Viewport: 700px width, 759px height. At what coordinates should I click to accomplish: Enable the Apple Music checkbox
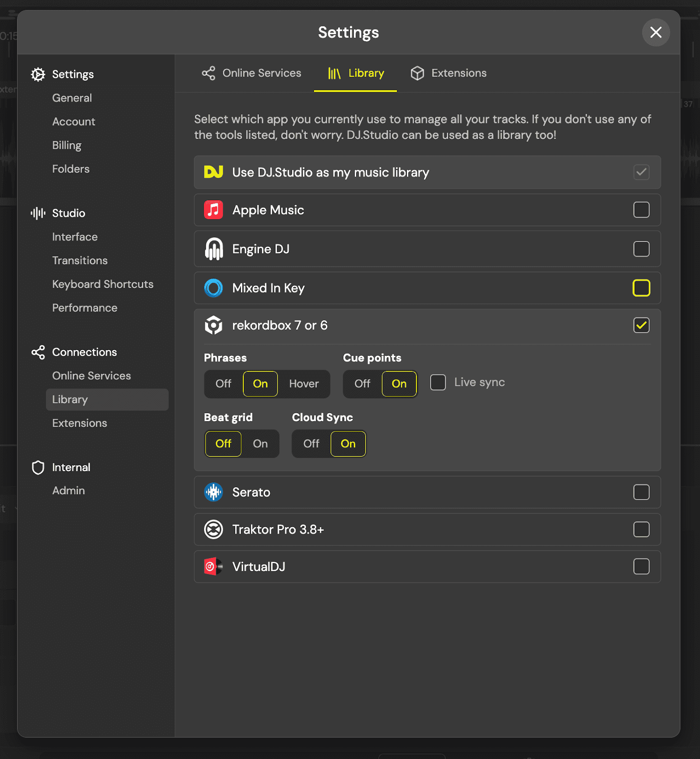(x=641, y=210)
